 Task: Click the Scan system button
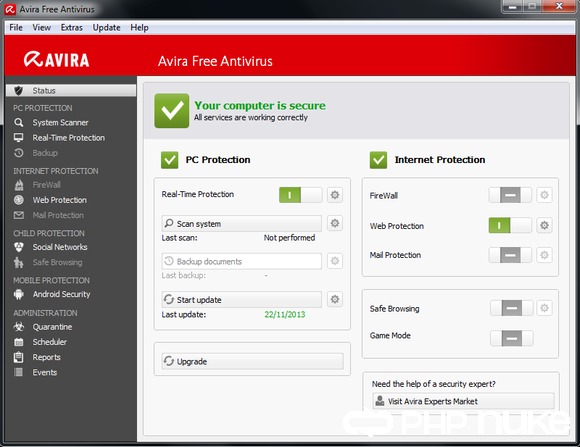pyautogui.click(x=242, y=224)
